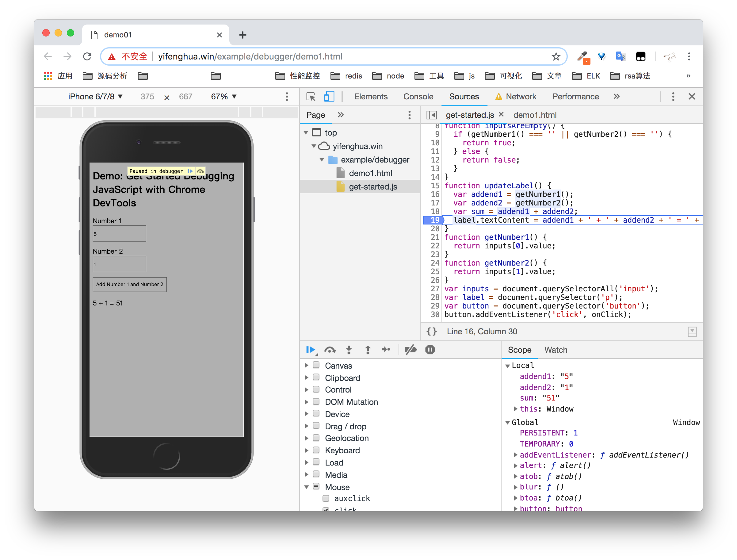
Task: Check the Control breakpoints checkbox
Action: [316, 389]
